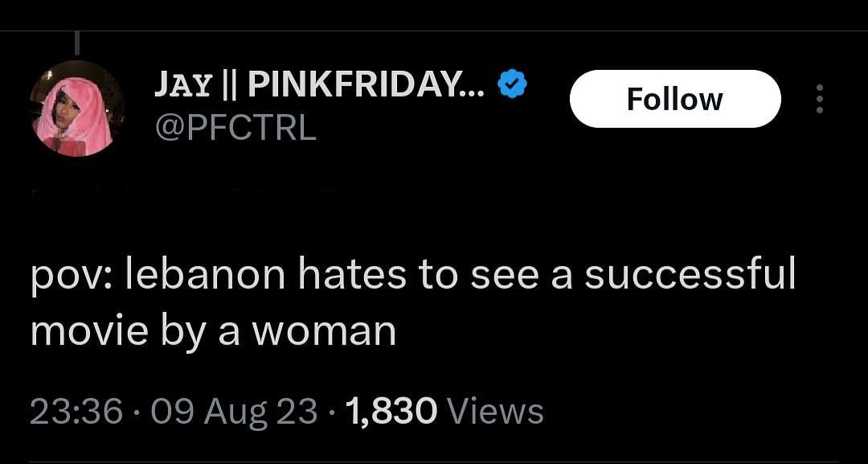Open the JAY || PINKFRIDAY display name

pos(319,84)
